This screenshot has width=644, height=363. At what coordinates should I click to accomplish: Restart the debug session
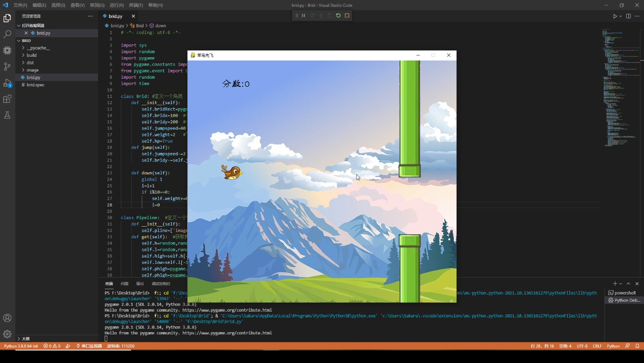tap(338, 16)
